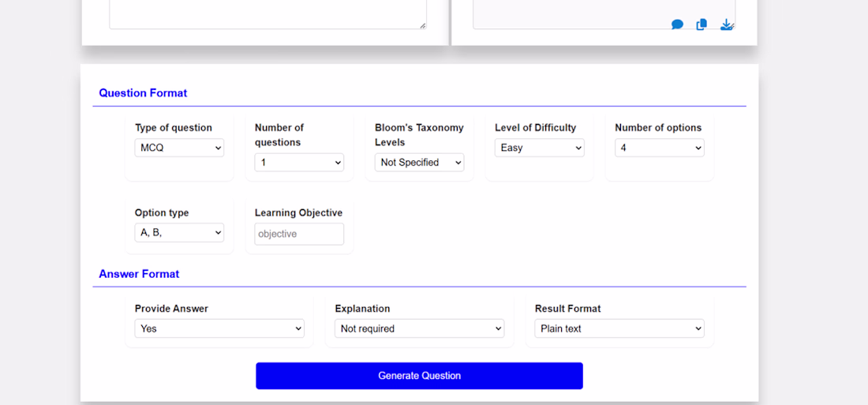The height and width of the screenshot is (405, 868).
Task: Click the Answer Format section heading
Action: pyautogui.click(x=139, y=274)
